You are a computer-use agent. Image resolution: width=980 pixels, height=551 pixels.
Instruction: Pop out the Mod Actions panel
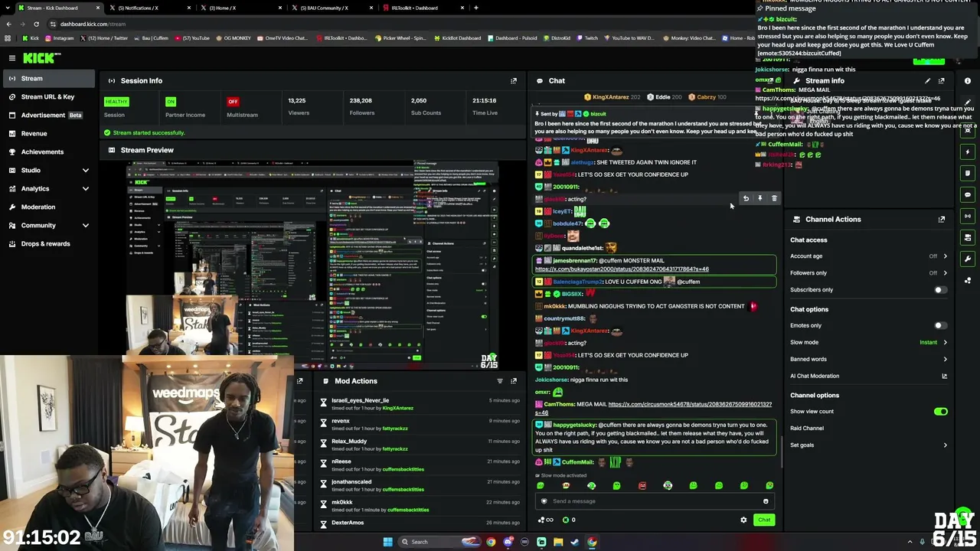[514, 380]
